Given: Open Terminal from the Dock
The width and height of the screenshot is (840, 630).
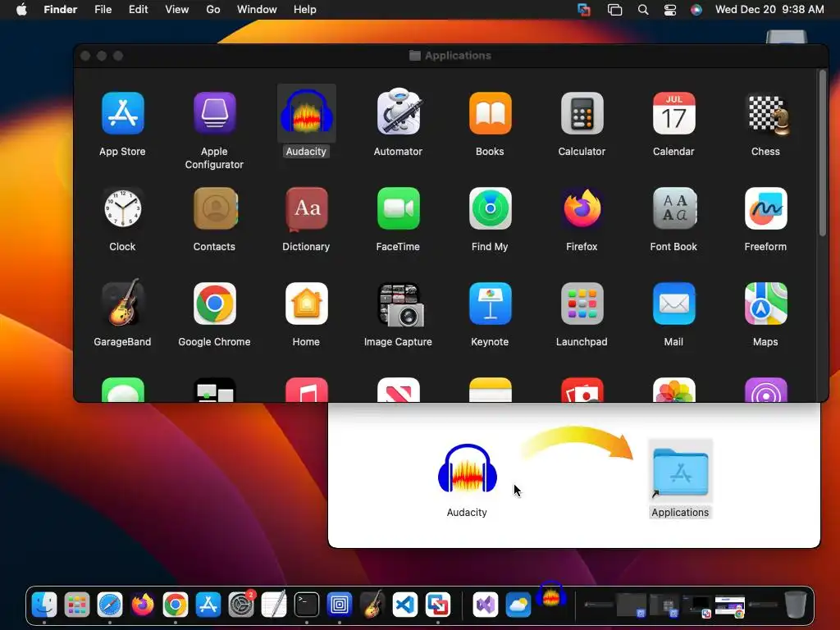Looking at the screenshot, I should [x=307, y=605].
